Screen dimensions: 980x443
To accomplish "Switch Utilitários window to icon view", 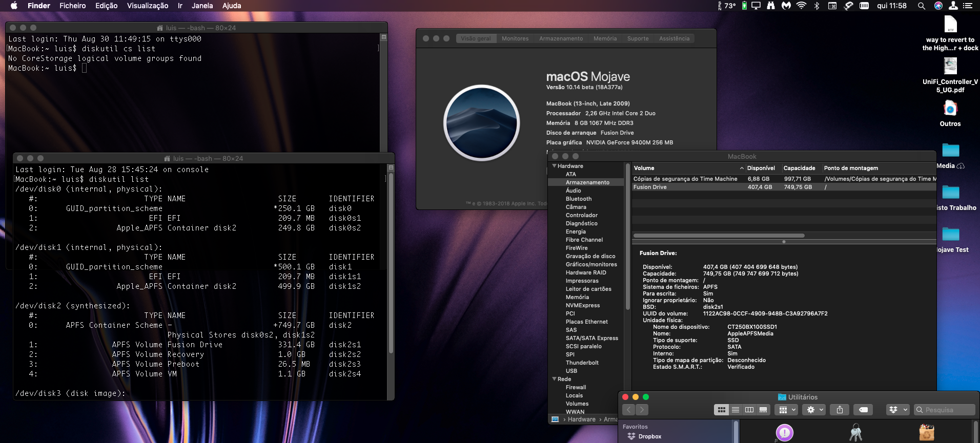I will pos(721,410).
